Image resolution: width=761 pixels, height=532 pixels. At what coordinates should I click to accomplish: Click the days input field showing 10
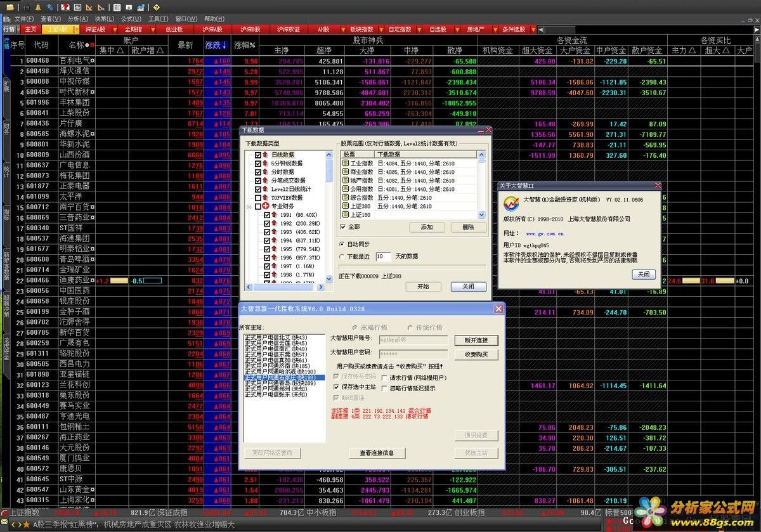[383, 257]
